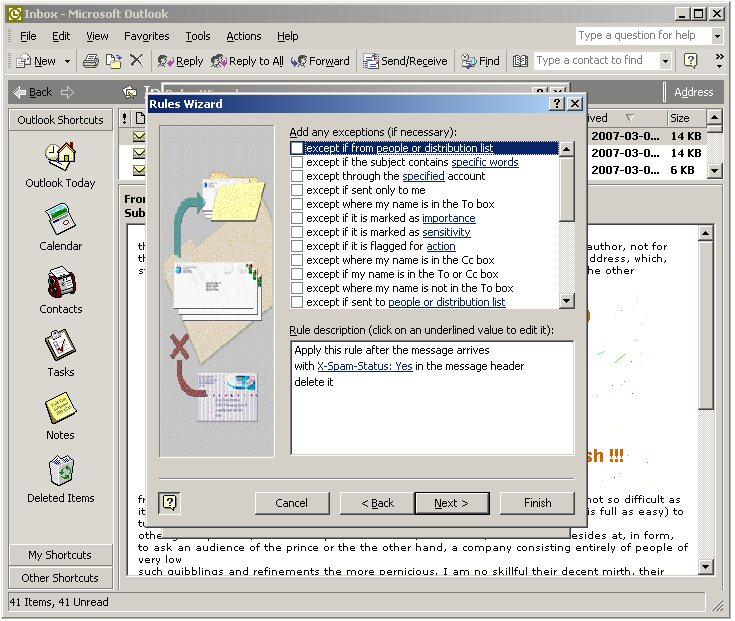This screenshot has width=735, height=621.
Task: Click the reading pane scrollbar thumb
Action: pyautogui.click(x=705, y=324)
